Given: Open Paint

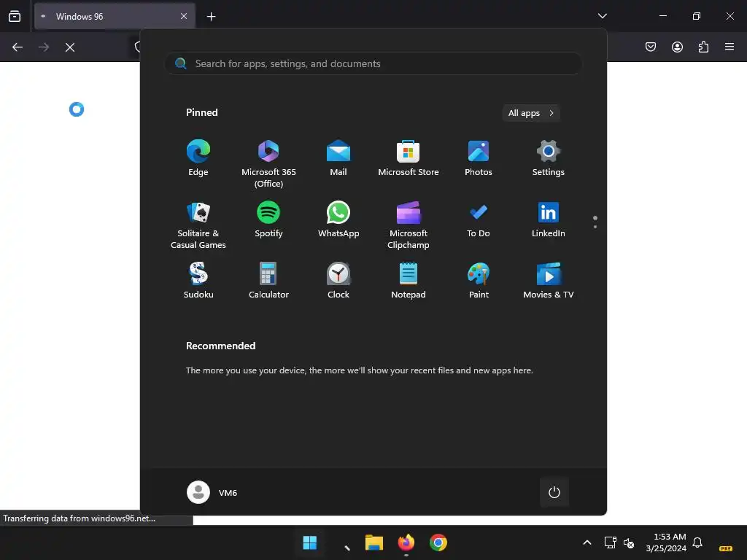Looking at the screenshot, I should (x=479, y=281).
